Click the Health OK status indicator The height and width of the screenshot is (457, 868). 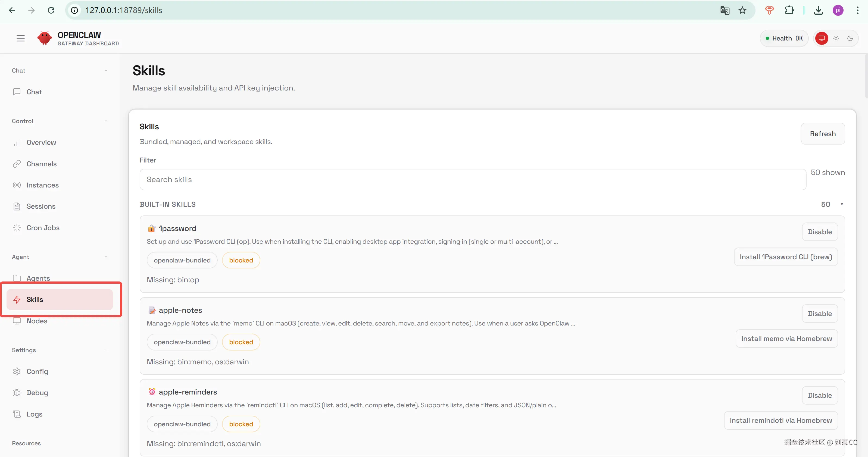(784, 38)
